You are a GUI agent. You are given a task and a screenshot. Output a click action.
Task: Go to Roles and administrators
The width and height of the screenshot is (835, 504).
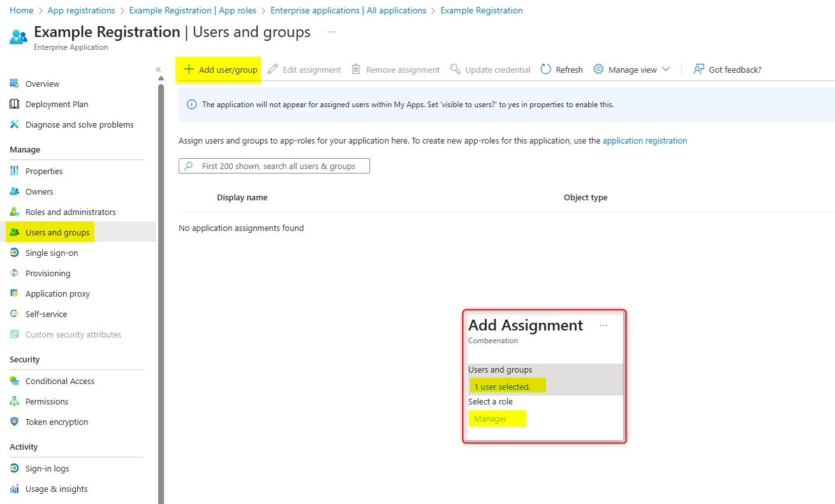tap(70, 212)
